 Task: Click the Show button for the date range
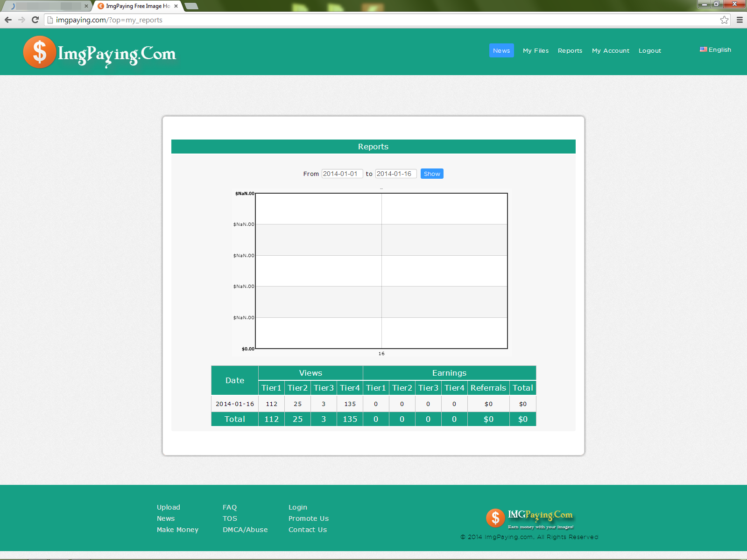432,174
